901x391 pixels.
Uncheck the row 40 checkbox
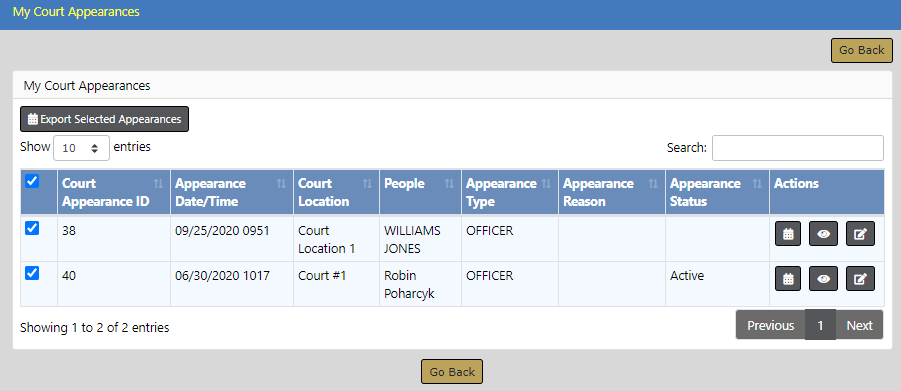pos(33,274)
